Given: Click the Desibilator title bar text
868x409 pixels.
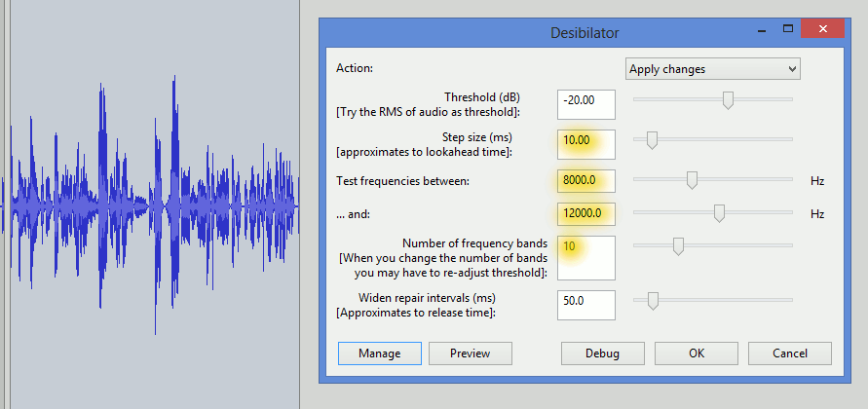Looking at the screenshot, I should (585, 33).
